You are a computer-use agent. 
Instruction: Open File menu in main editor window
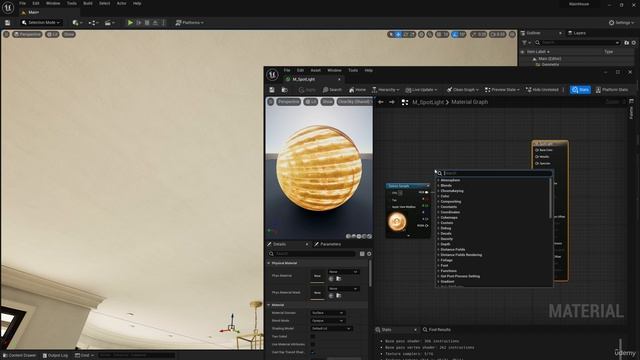(x=22, y=3)
